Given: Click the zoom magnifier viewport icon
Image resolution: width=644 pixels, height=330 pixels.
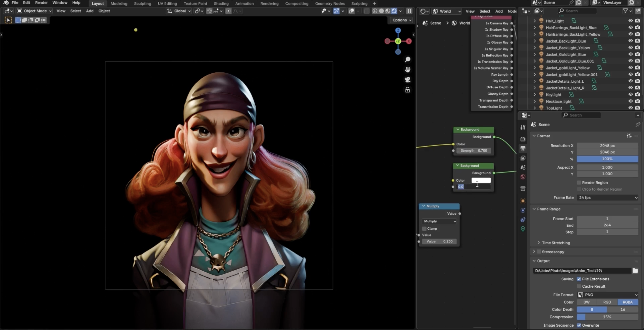Looking at the screenshot, I should [408, 59].
